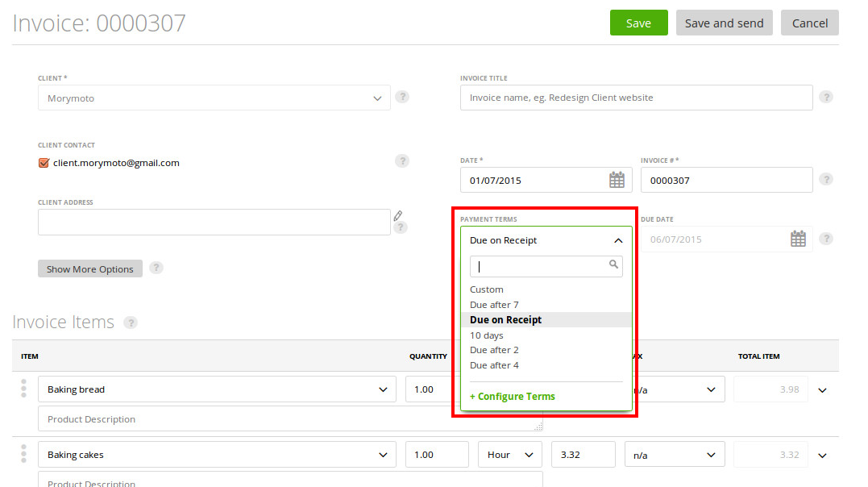Click help icon next to Invoice # field

point(826,180)
